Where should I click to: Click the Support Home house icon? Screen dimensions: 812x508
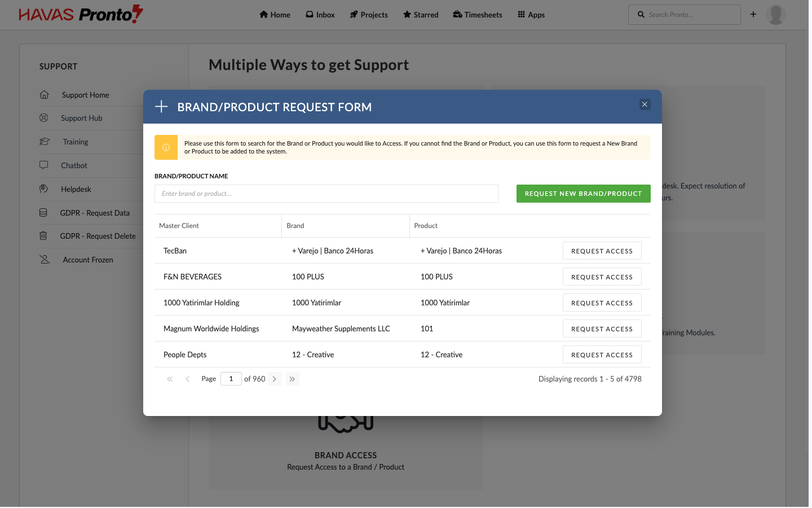[x=44, y=95]
